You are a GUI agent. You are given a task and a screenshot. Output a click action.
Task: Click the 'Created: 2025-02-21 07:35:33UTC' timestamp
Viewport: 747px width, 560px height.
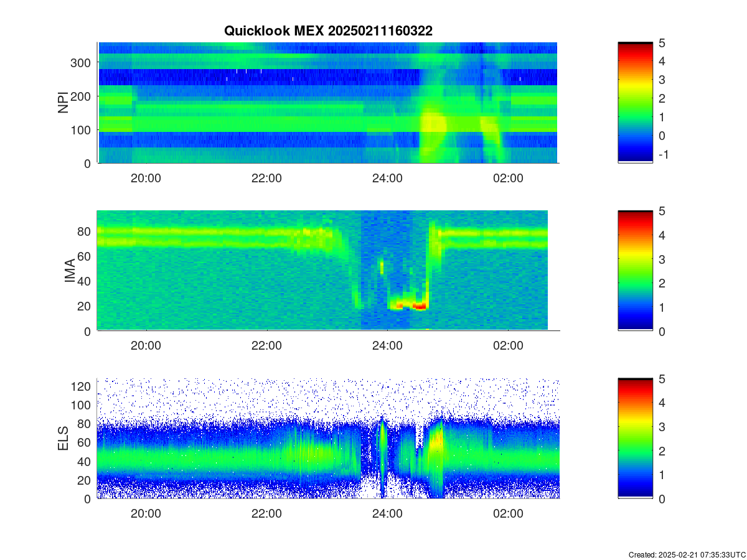(687, 554)
